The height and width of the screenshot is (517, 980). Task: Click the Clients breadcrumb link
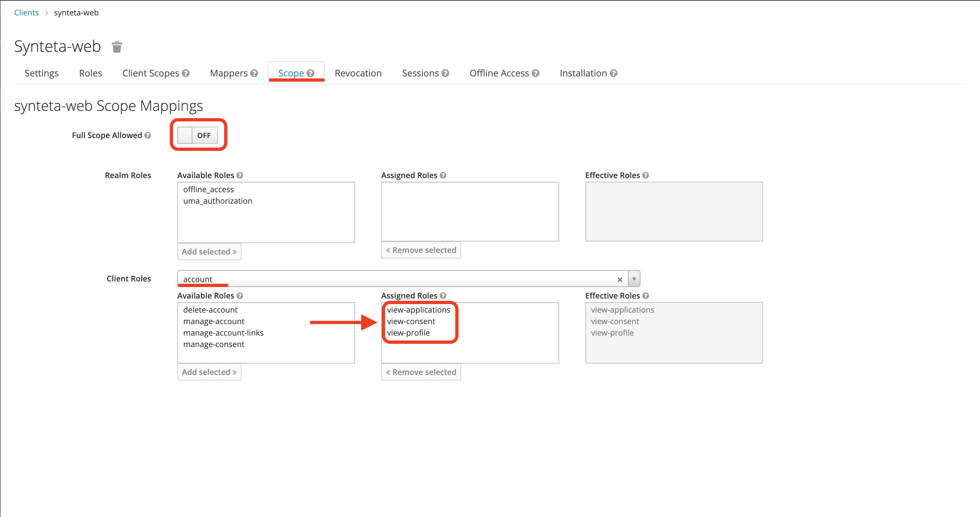tap(26, 12)
